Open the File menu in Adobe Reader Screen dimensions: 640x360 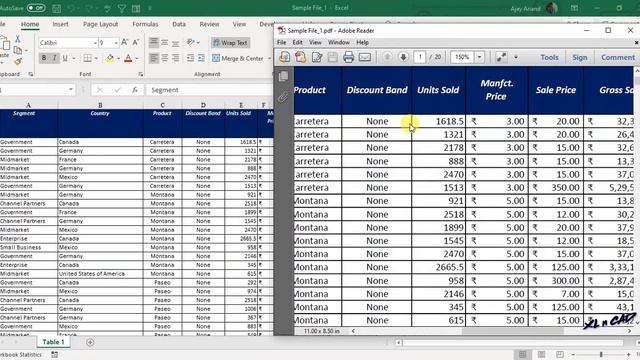pos(282,42)
